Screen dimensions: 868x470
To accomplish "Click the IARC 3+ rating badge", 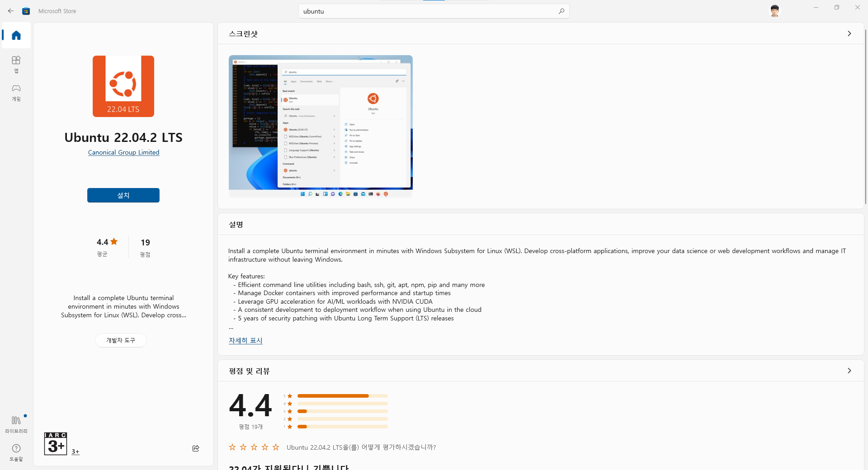I will 56,444.
